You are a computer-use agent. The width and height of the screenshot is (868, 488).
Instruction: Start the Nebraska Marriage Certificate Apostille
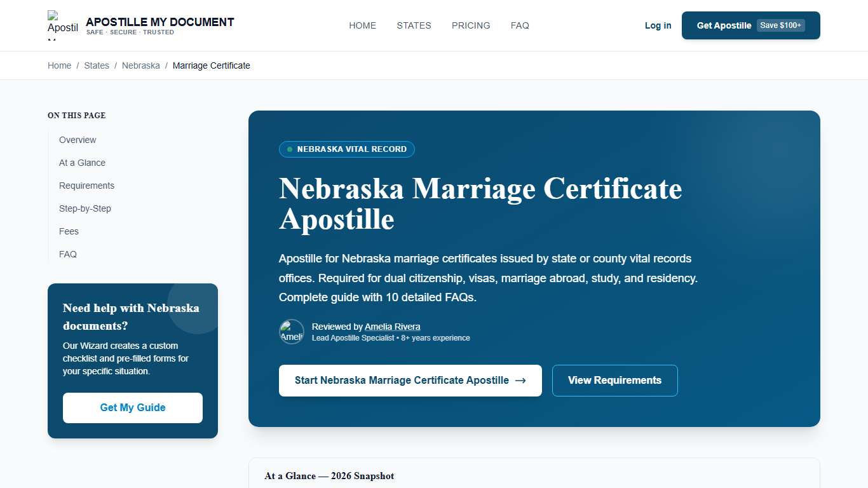410,380
